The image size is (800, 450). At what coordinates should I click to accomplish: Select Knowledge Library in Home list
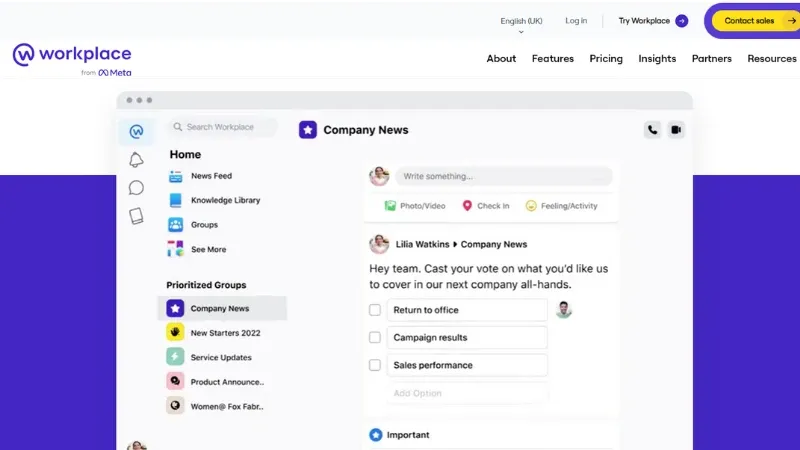(x=226, y=200)
